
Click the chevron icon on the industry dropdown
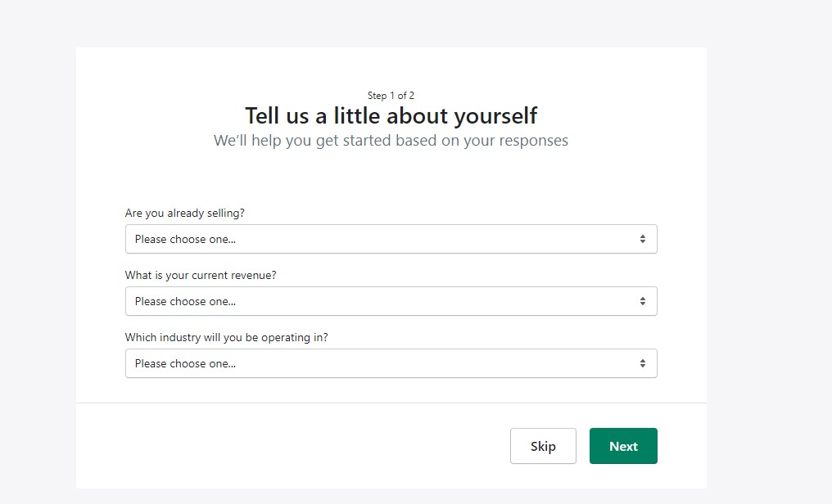(642, 362)
